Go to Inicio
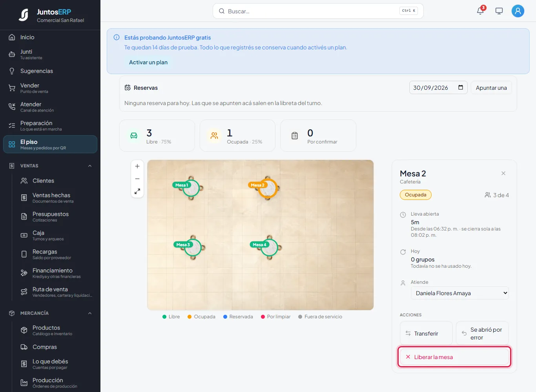536x392 pixels. point(50,37)
